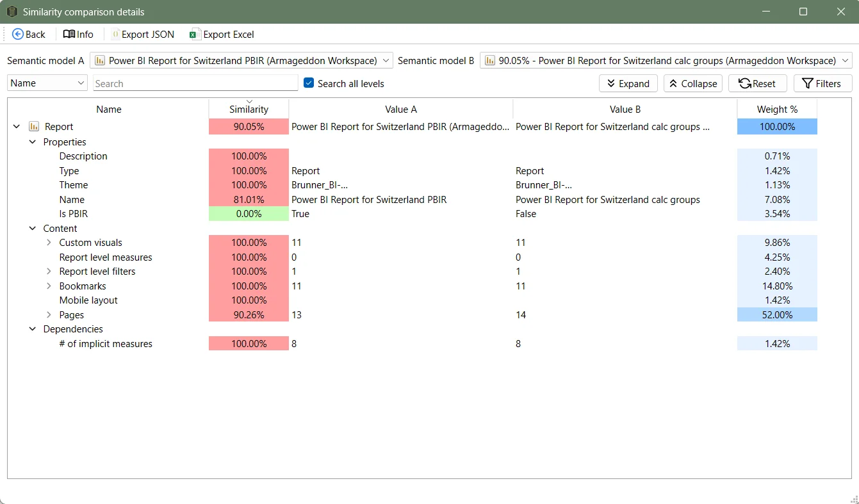859x504 pixels.
Task: Click the 90.26% similarity cell for Pages
Action: (249, 315)
